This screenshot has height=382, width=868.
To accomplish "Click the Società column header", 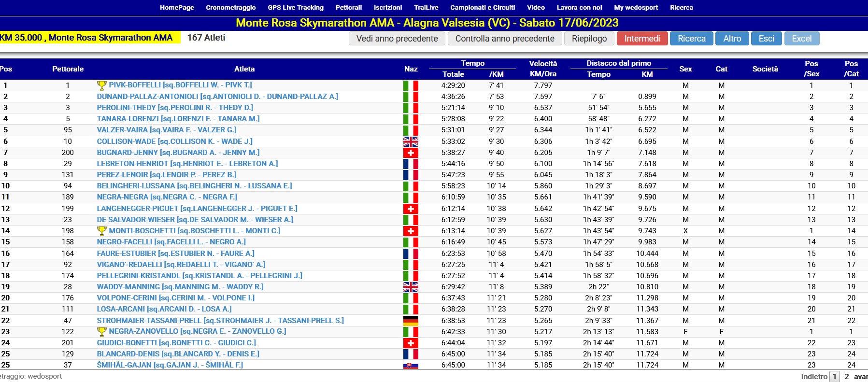I will pyautogui.click(x=765, y=69).
